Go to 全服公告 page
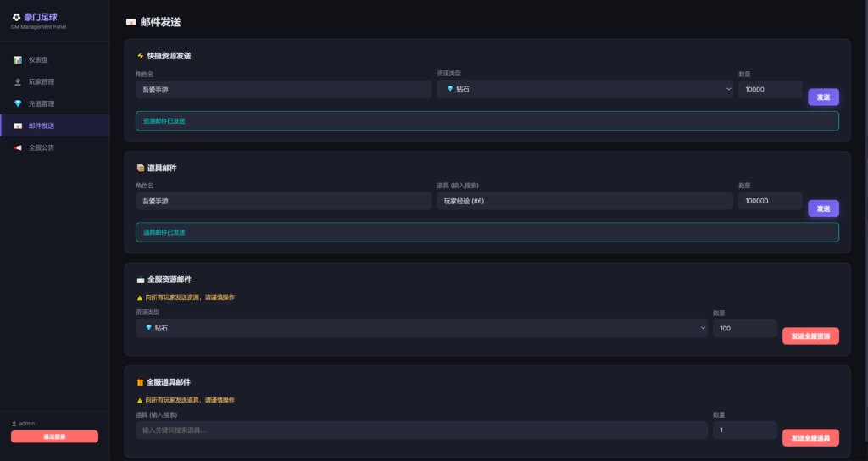Viewport: 868px width, 461px height. point(42,148)
